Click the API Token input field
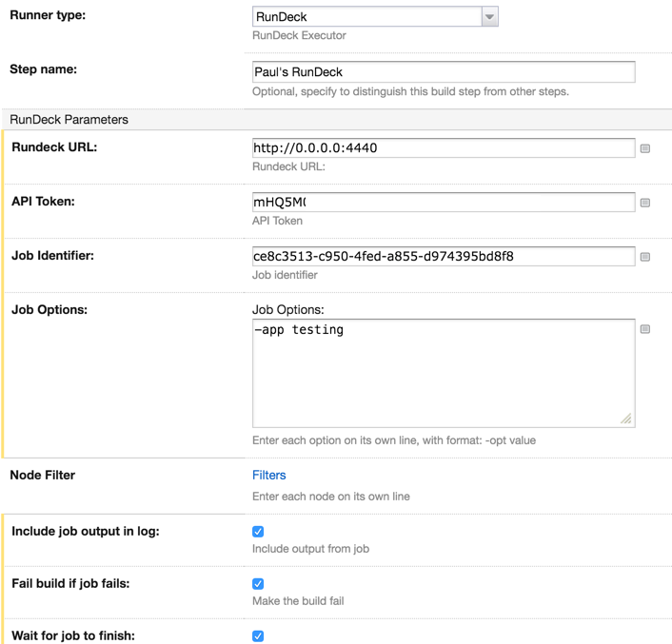 click(444, 202)
